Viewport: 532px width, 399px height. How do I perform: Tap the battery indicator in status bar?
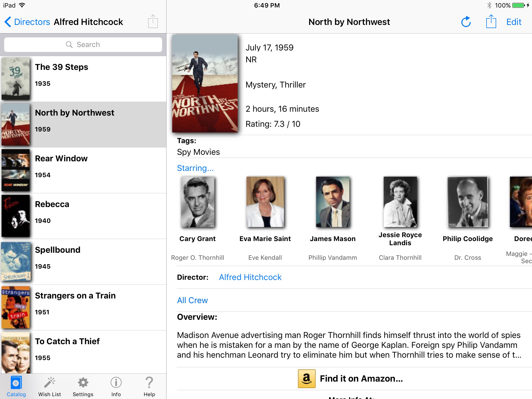tap(519, 5)
